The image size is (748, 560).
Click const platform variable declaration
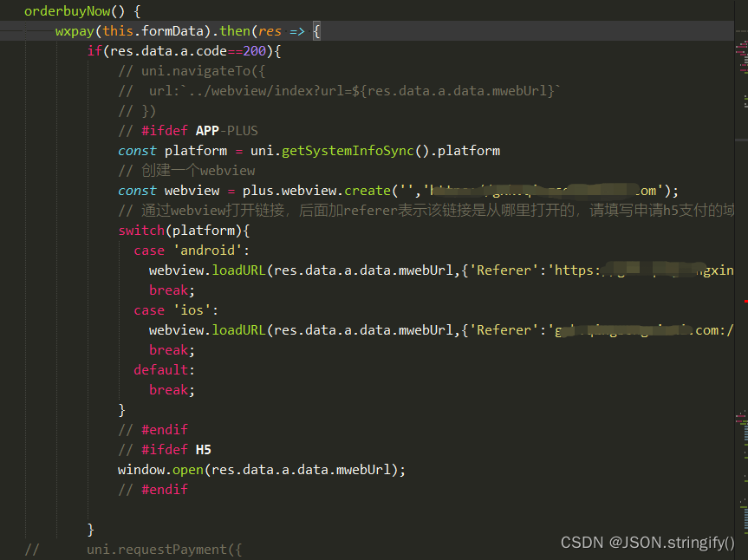(x=196, y=151)
